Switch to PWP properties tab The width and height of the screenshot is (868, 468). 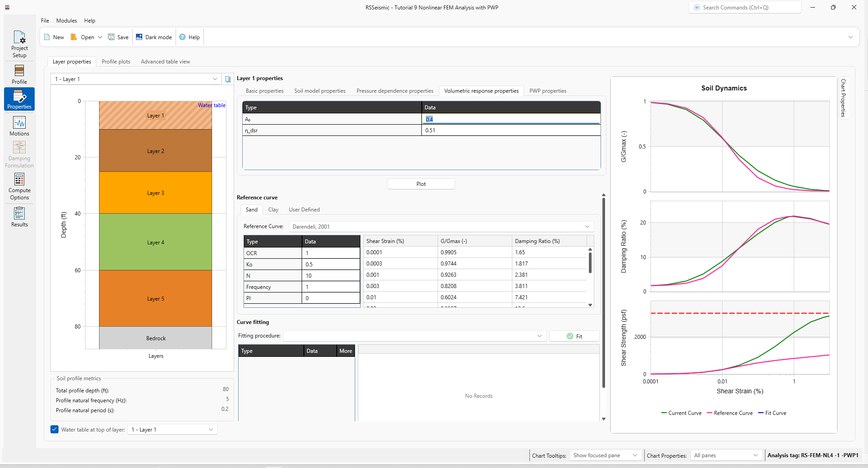(547, 91)
